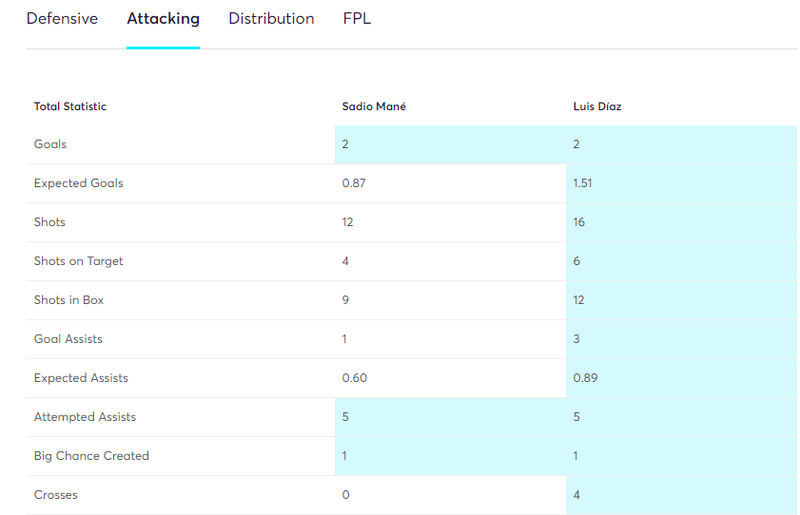Select the Shots in Box label
The height and width of the screenshot is (515, 800).
69,300
